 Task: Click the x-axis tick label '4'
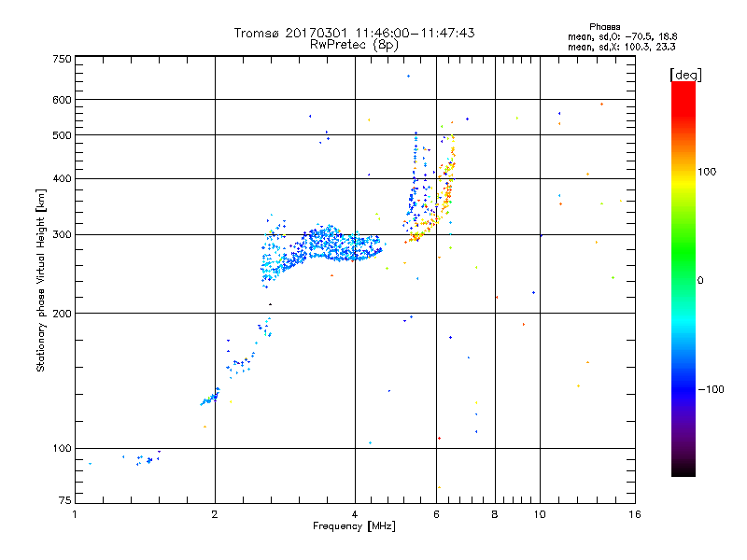click(x=355, y=514)
